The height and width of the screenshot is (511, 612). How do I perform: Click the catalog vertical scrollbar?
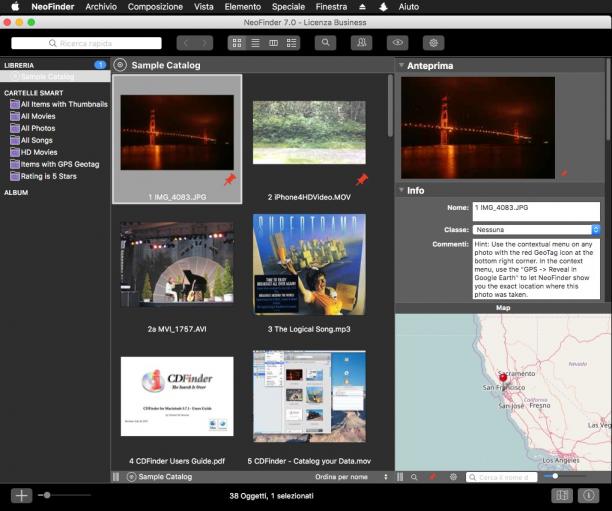coord(390,106)
